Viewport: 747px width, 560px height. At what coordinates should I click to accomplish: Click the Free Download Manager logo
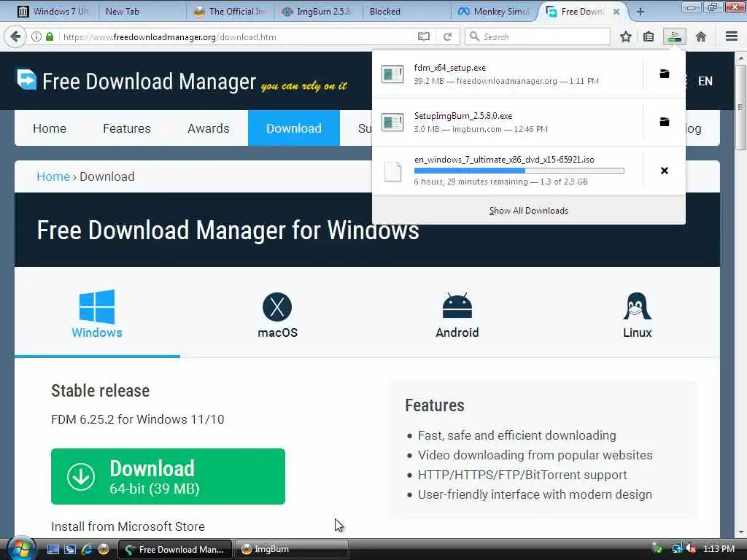(136, 82)
